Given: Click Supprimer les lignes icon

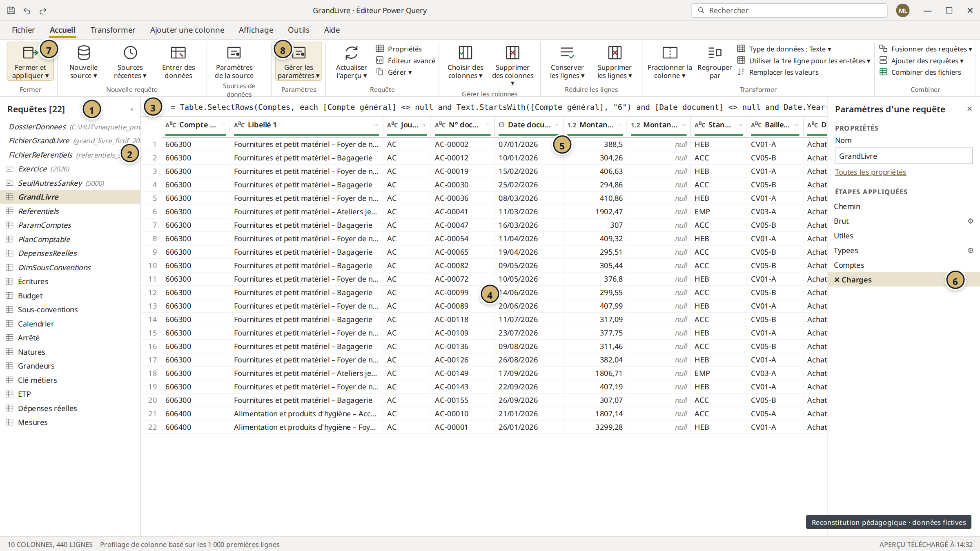Looking at the screenshot, I should point(615,53).
